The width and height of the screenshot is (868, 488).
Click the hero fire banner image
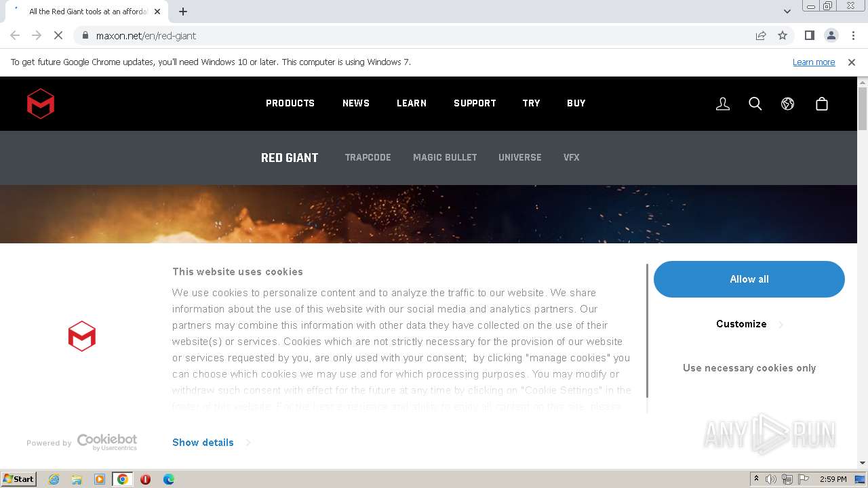[x=429, y=214]
